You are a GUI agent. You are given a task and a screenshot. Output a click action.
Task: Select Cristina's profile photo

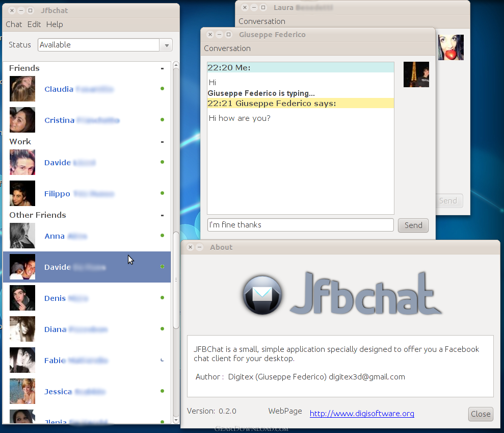[22, 120]
